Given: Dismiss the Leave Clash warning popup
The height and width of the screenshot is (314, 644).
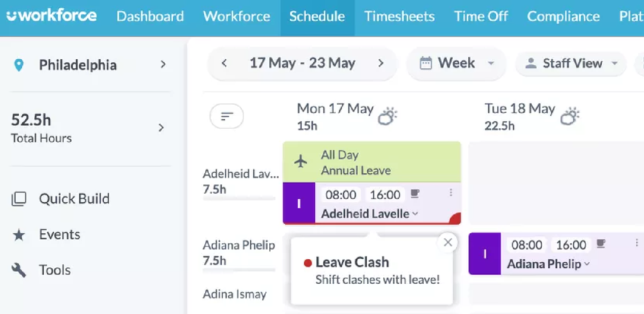Looking at the screenshot, I should coord(448,242).
